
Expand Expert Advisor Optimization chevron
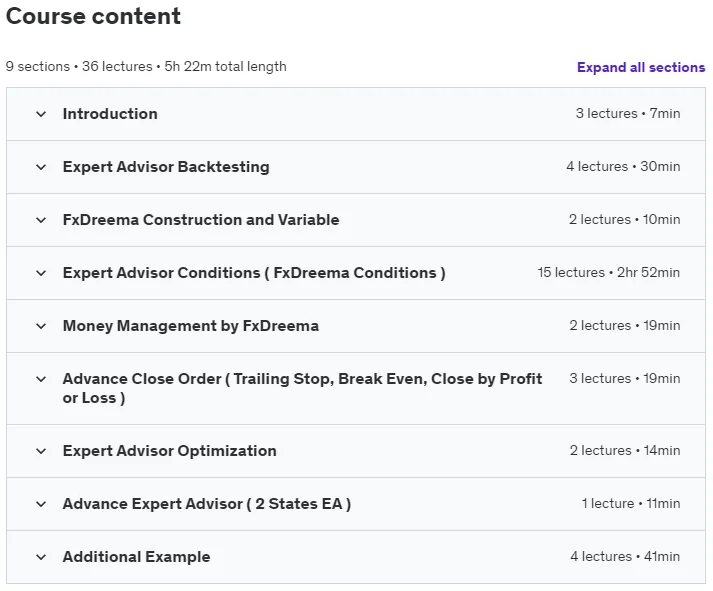click(41, 451)
